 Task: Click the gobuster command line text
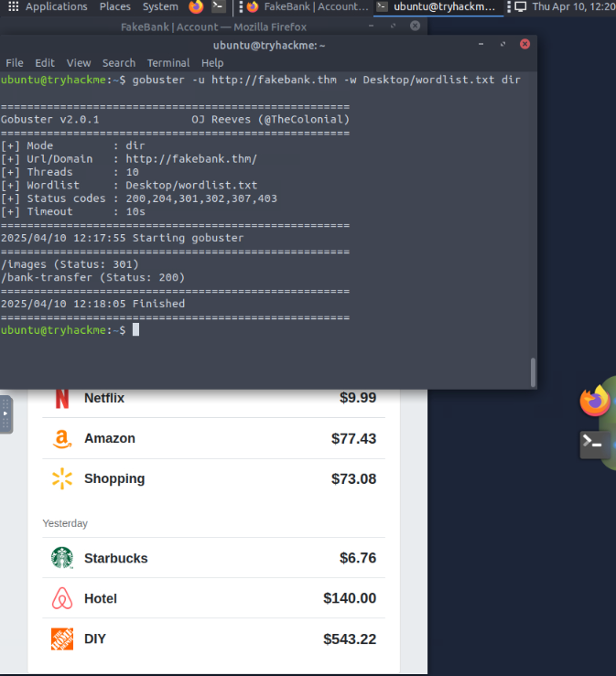pyautogui.click(x=326, y=80)
